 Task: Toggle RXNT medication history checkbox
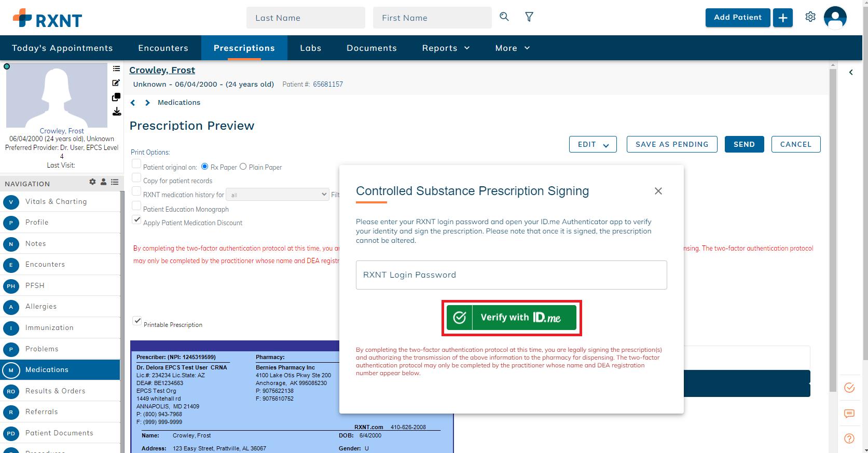(136, 191)
